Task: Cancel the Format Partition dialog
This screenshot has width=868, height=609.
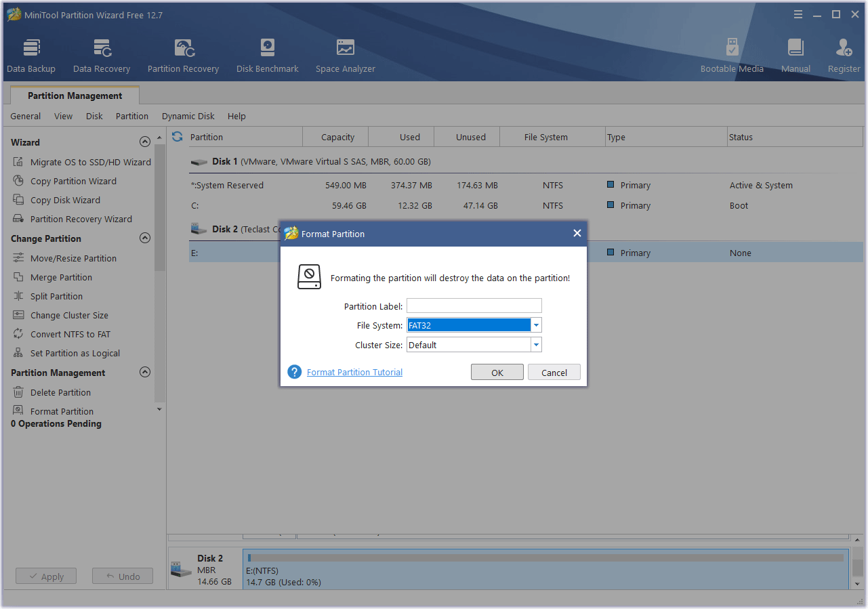Action: tap(554, 373)
